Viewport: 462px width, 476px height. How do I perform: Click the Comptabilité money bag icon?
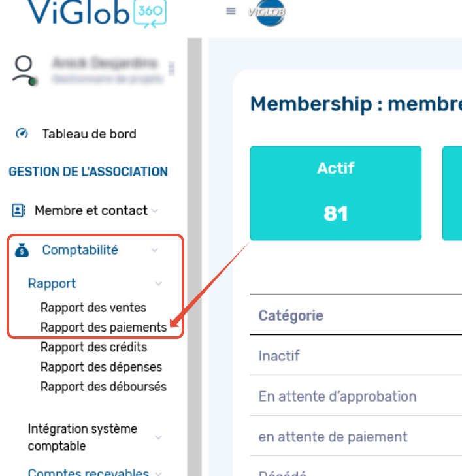pyautogui.click(x=22, y=250)
